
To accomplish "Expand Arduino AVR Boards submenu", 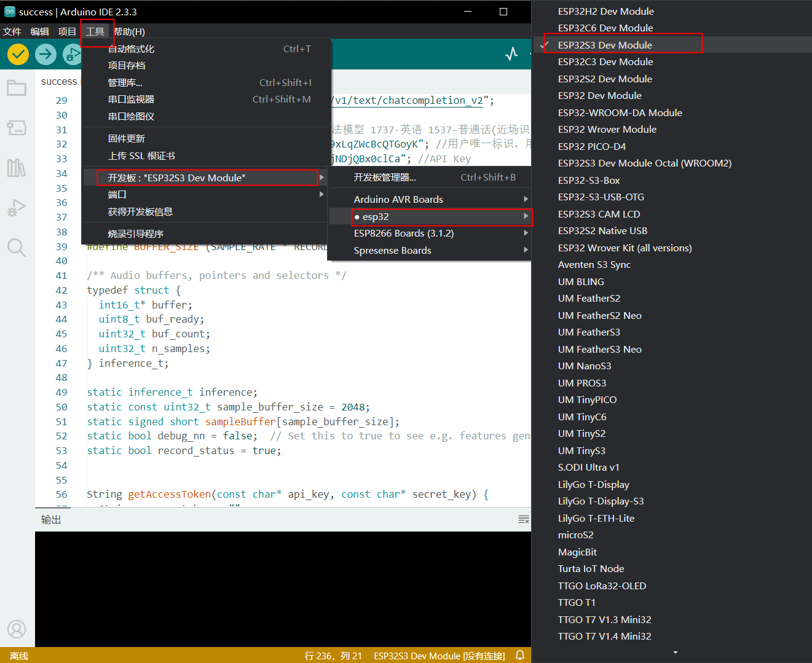I will [x=430, y=199].
